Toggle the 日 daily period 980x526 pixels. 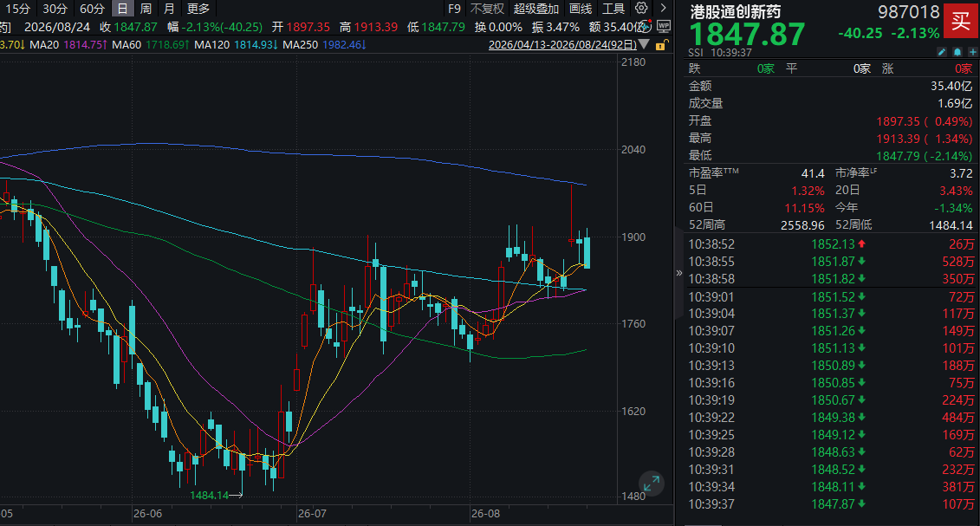coord(122,9)
